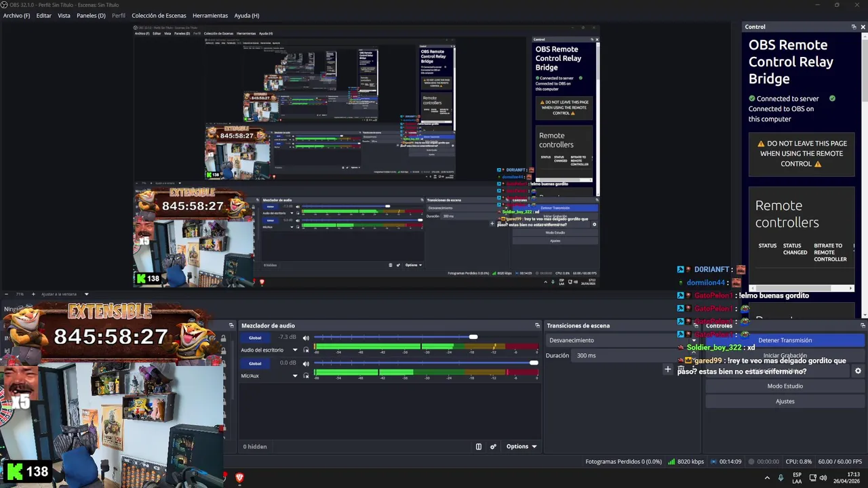
Task: Click Detener Transmisión button
Action: tap(785, 340)
